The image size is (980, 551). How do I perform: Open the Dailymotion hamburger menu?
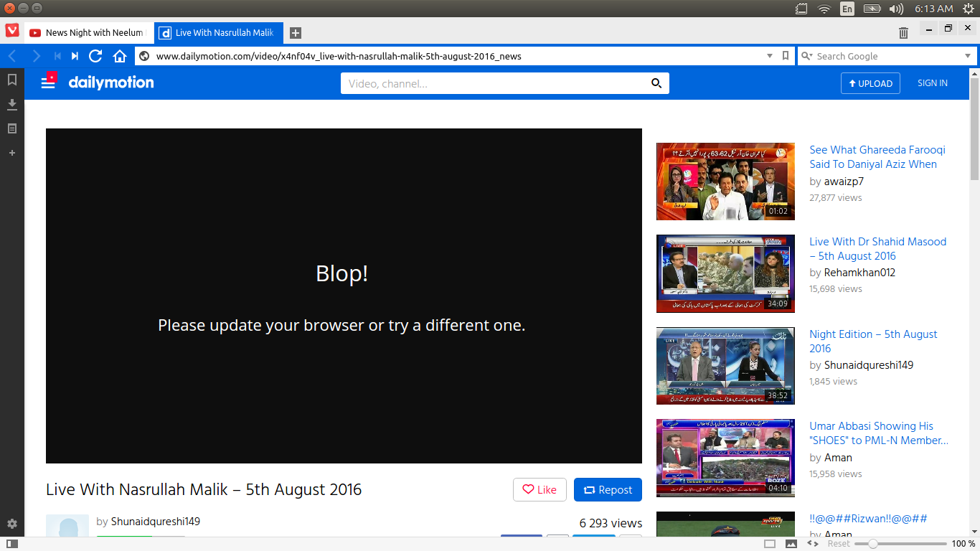48,83
